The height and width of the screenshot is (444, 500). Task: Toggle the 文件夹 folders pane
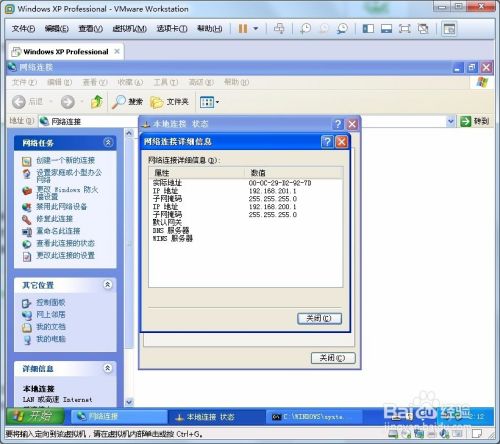click(x=170, y=102)
